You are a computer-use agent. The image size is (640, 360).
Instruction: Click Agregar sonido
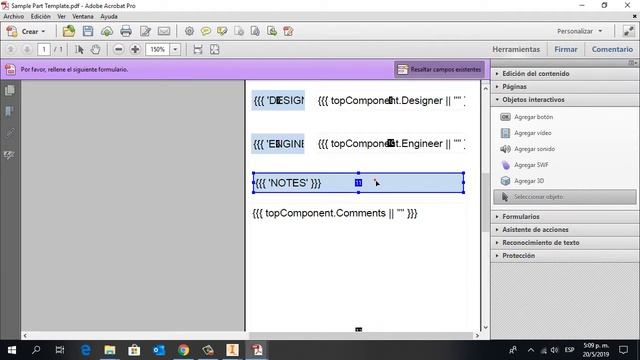[x=527, y=149]
